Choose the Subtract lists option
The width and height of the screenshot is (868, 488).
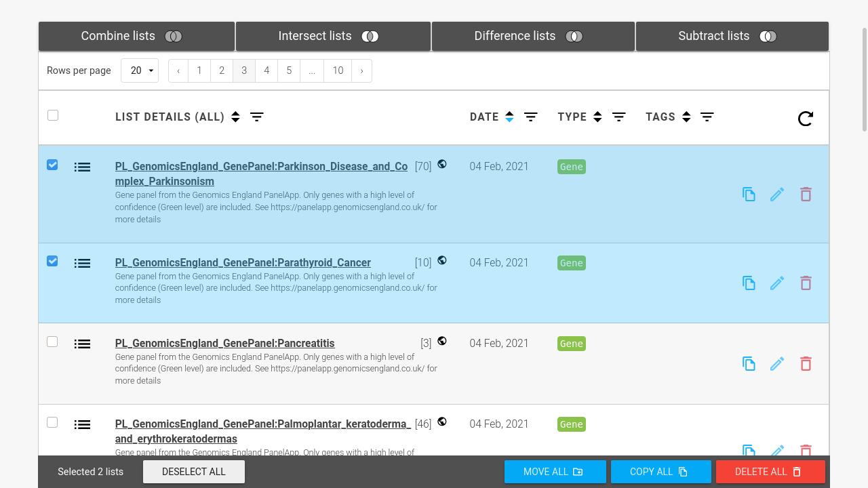coord(732,37)
